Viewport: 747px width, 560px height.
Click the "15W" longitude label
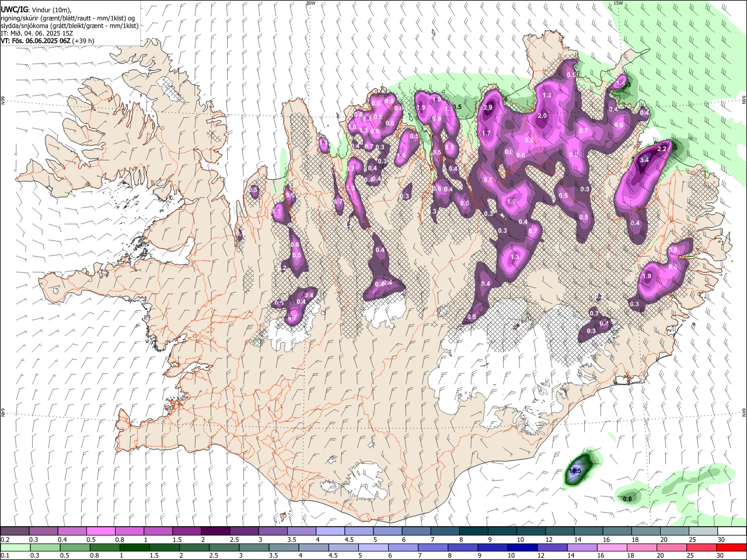[x=618, y=3]
